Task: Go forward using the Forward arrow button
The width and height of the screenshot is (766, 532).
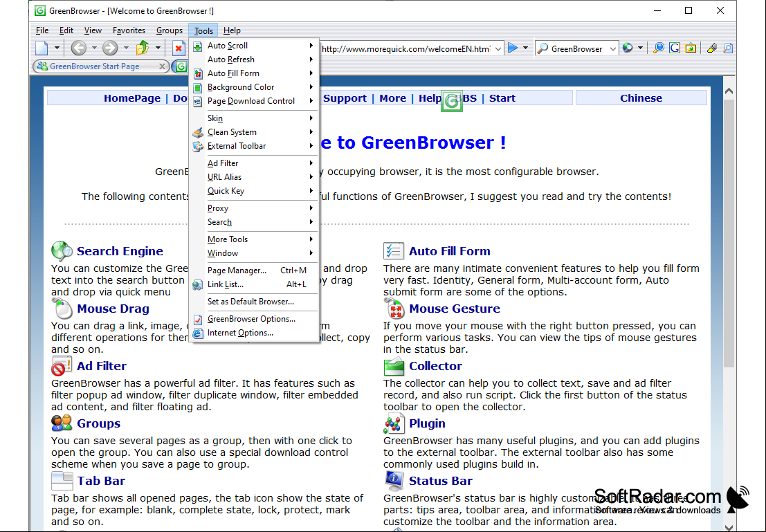Action: 110,48
